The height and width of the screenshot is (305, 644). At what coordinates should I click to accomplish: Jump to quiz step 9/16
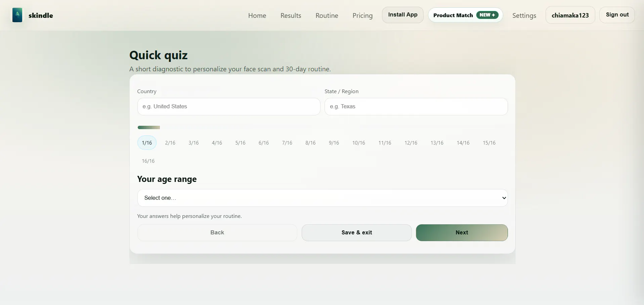pyautogui.click(x=334, y=143)
